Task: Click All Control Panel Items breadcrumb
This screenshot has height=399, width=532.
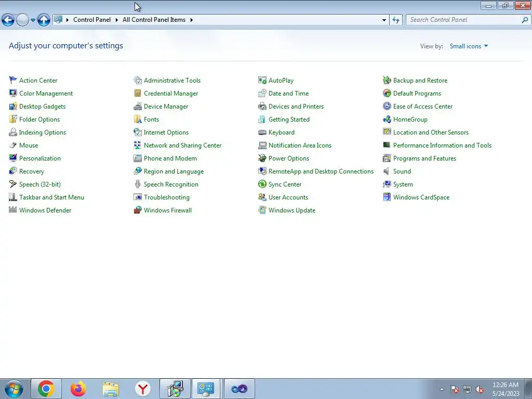Action: click(154, 20)
